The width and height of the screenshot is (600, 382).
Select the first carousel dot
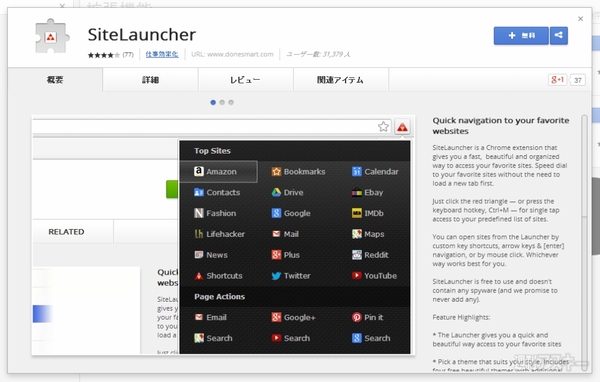click(213, 102)
